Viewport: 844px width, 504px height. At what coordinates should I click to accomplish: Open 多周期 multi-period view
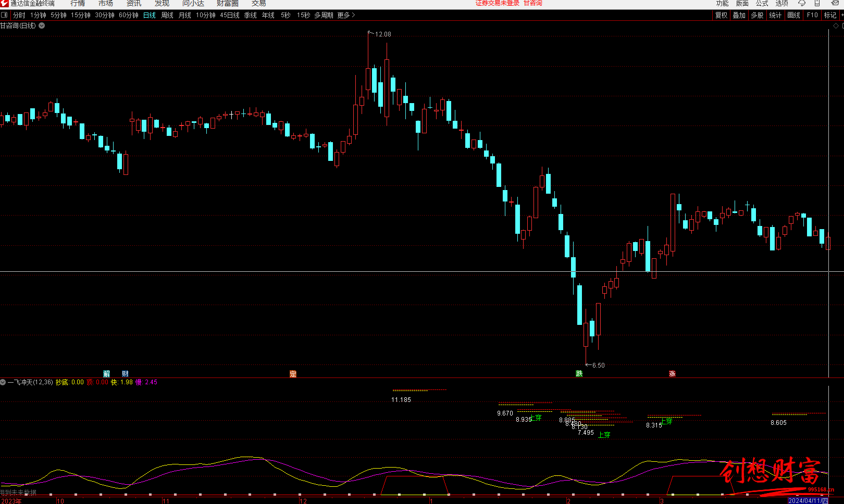324,15
